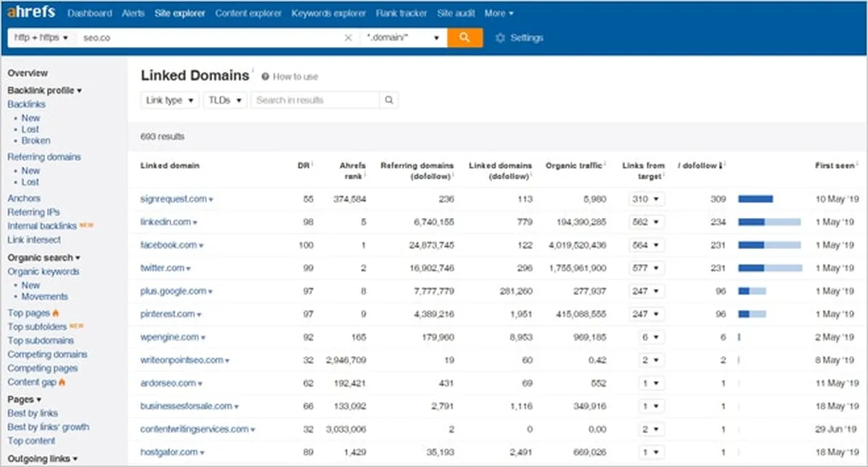
Task: Open Content explorer
Action: 249,13
